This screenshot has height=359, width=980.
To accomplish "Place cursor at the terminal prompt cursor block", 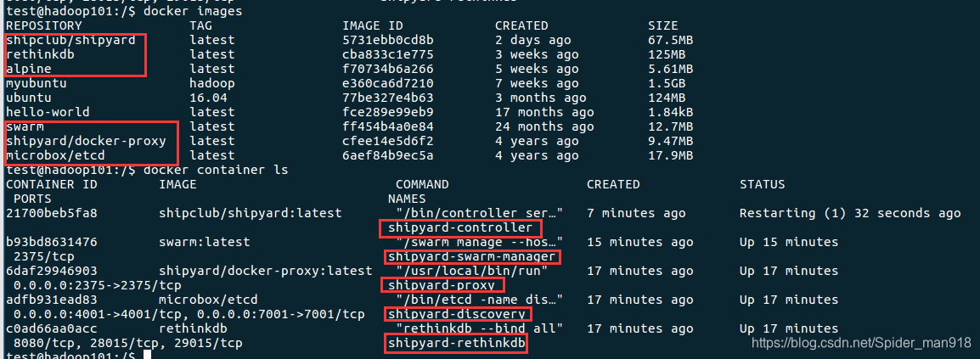I will pyautogui.click(x=148, y=355).
